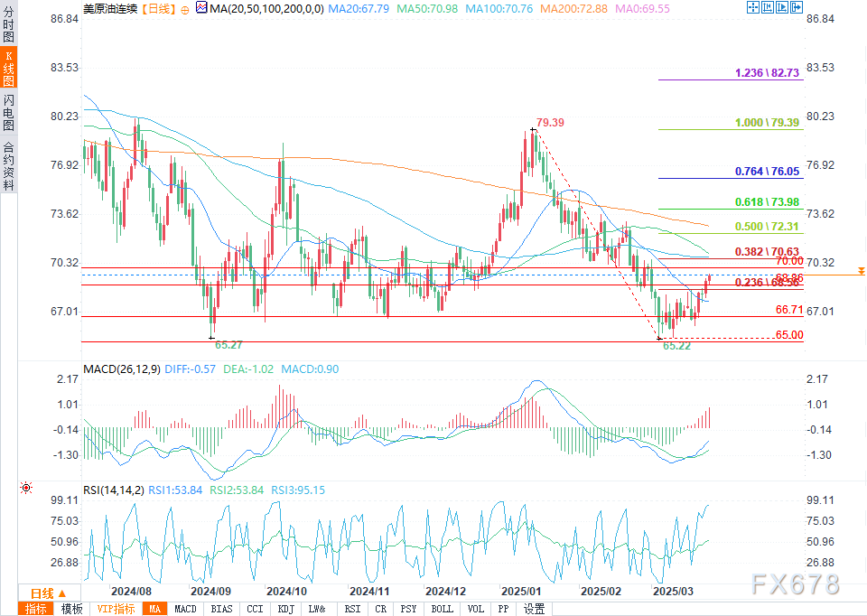
Task: Click the VIP指标 button
Action: [116, 609]
